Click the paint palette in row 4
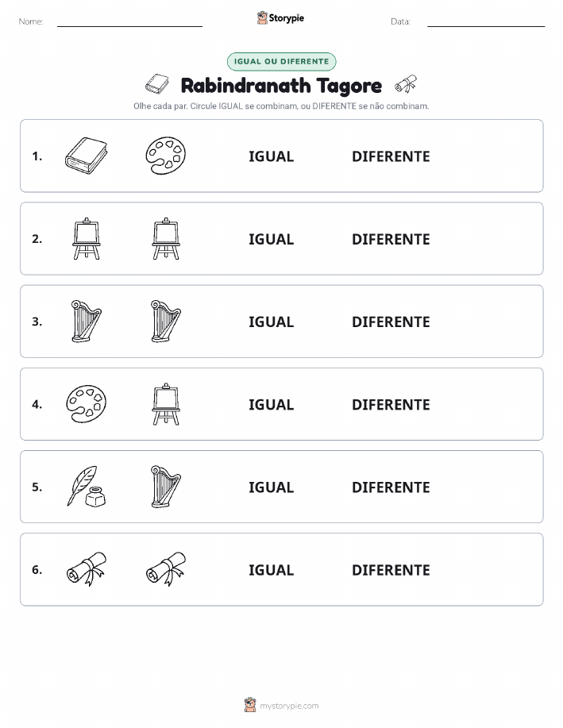This screenshot has height=728, width=563. tap(87, 404)
